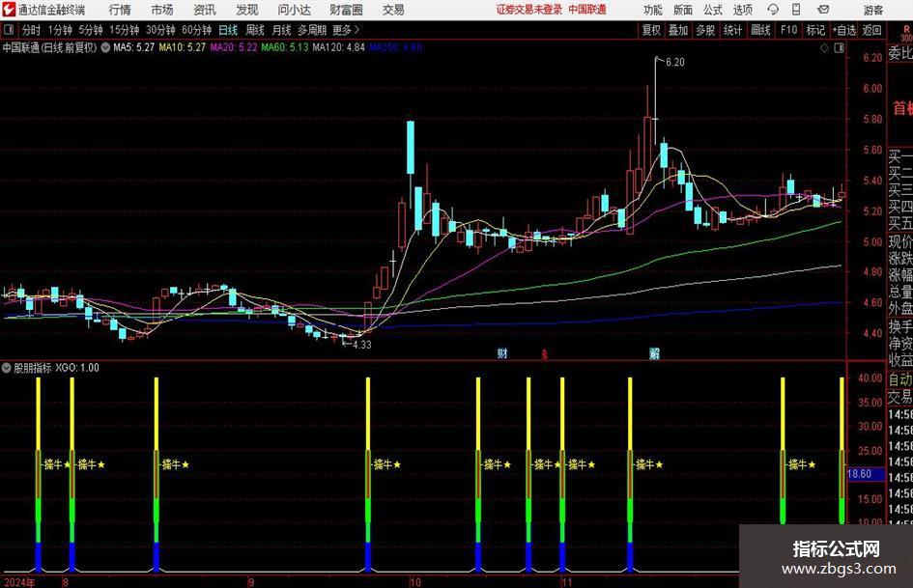Open the 问小达 menu
This screenshot has height=588, width=913.
294,10
